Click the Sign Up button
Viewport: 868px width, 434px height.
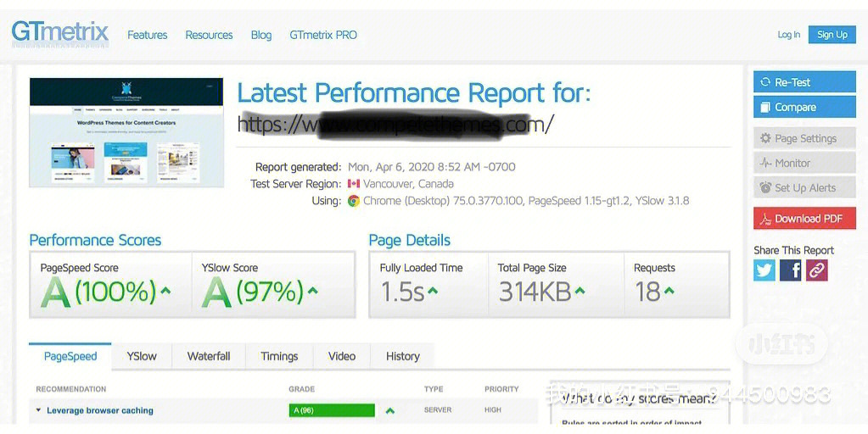tap(832, 34)
